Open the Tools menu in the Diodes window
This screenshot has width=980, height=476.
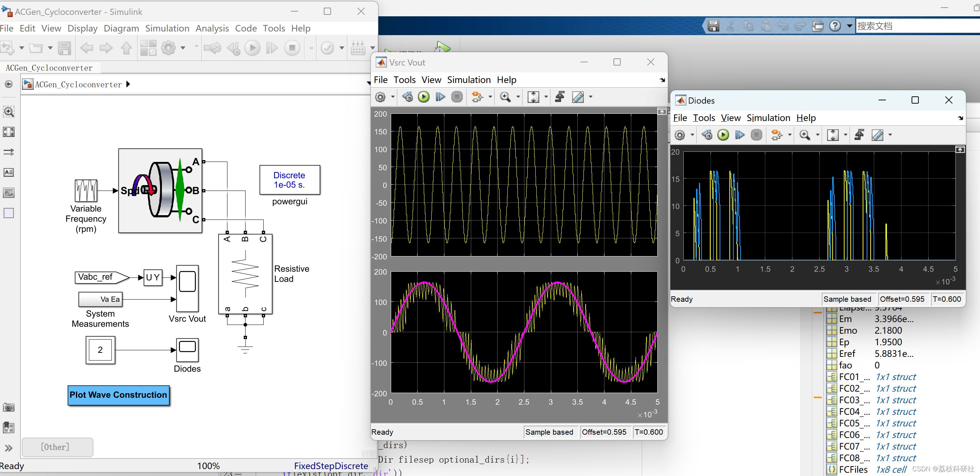(703, 118)
